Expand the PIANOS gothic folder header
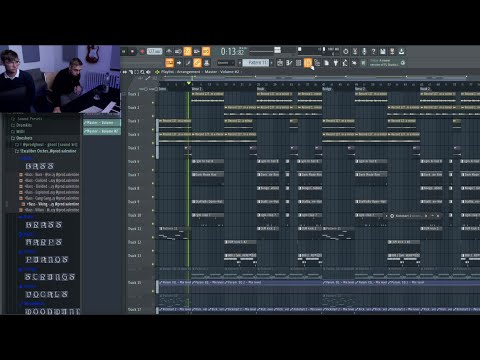This screenshot has height=360, width=480. (47, 260)
